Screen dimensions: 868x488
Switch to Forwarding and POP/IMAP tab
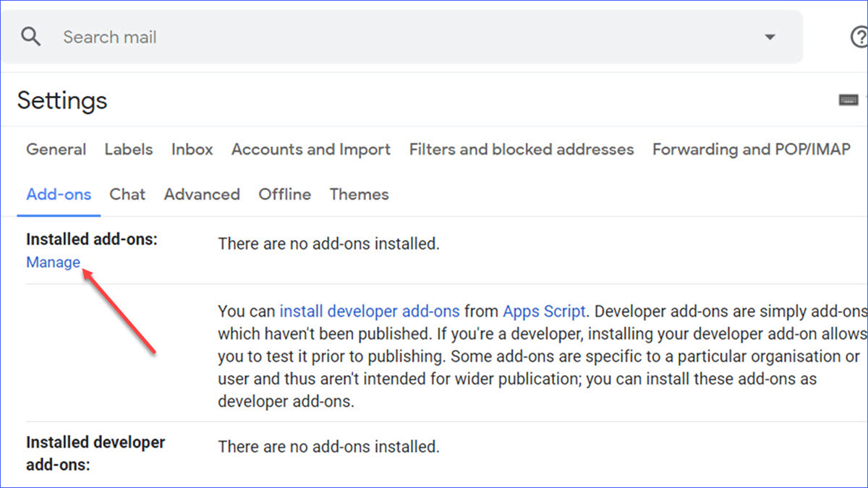(751, 150)
